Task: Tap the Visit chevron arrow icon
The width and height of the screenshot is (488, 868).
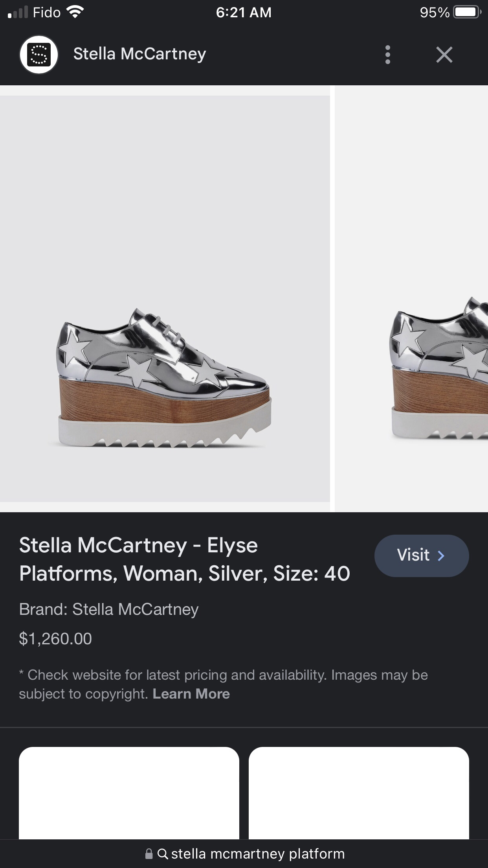Action: [x=442, y=555]
